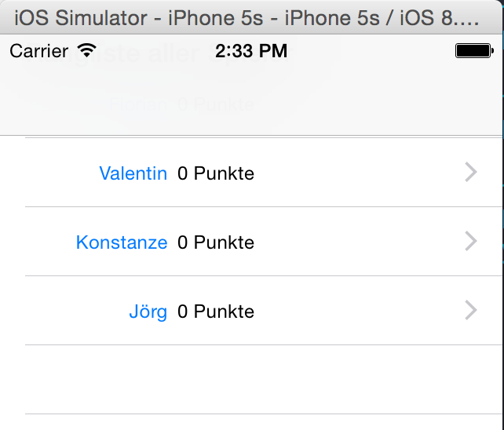Click the battery icon in status bar

(474, 51)
